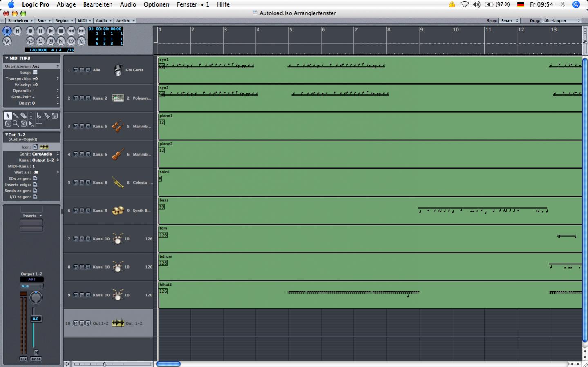Screen dimensions: 588x367
Task: Open the Ablage menu
Action: pyautogui.click(x=66, y=4)
